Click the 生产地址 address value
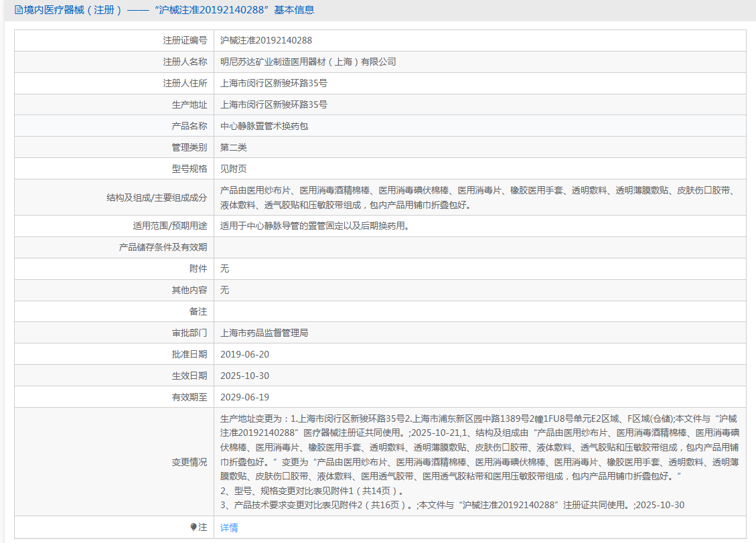Image resolution: width=756 pixels, height=543 pixels. tap(274, 104)
